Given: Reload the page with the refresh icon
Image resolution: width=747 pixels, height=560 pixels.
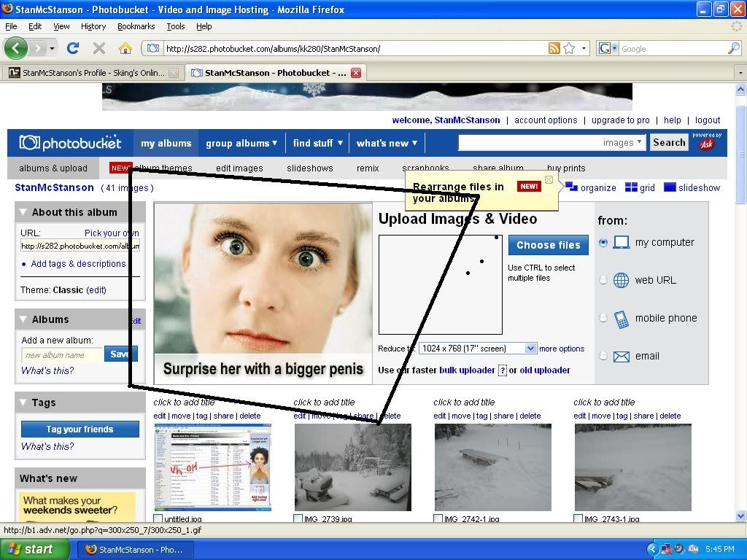Looking at the screenshot, I should [x=72, y=49].
